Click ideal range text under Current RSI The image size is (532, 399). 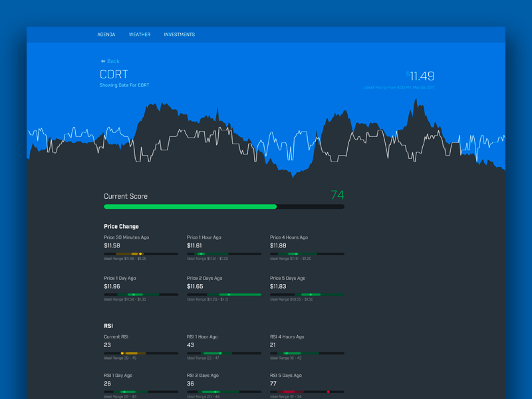click(120, 358)
